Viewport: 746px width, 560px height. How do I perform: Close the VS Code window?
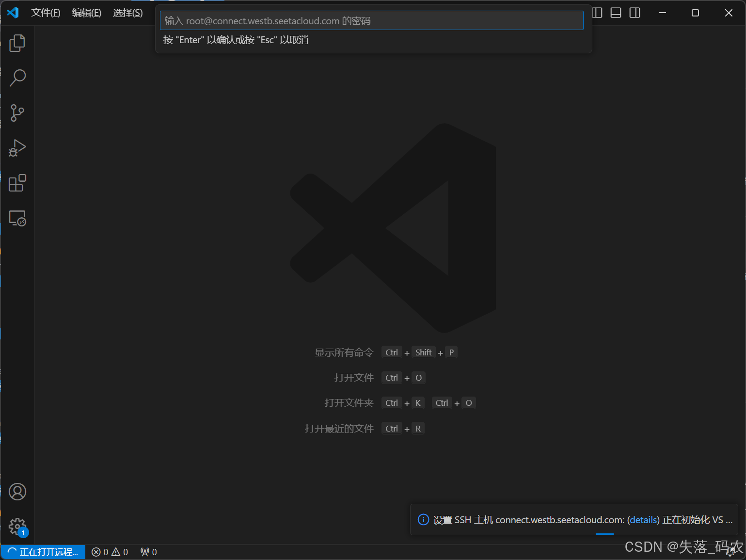click(x=729, y=13)
